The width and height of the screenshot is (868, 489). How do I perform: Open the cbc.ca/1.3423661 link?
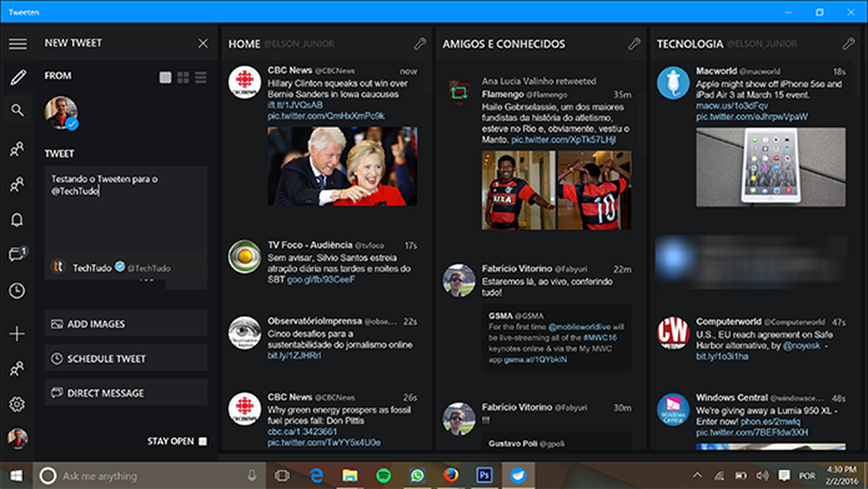pyautogui.click(x=302, y=432)
